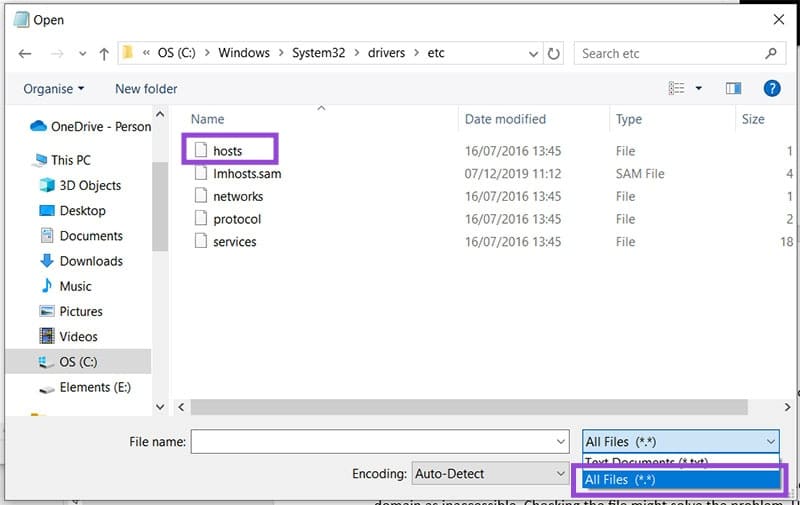The width and height of the screenshot is (800, 505).
Task: Click the Forward navigation arrow
Action: point(57,54)
